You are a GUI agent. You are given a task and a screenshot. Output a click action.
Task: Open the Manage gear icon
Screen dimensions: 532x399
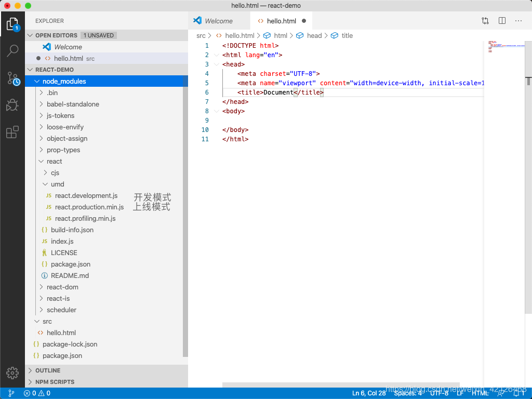[x=12, y=373]
